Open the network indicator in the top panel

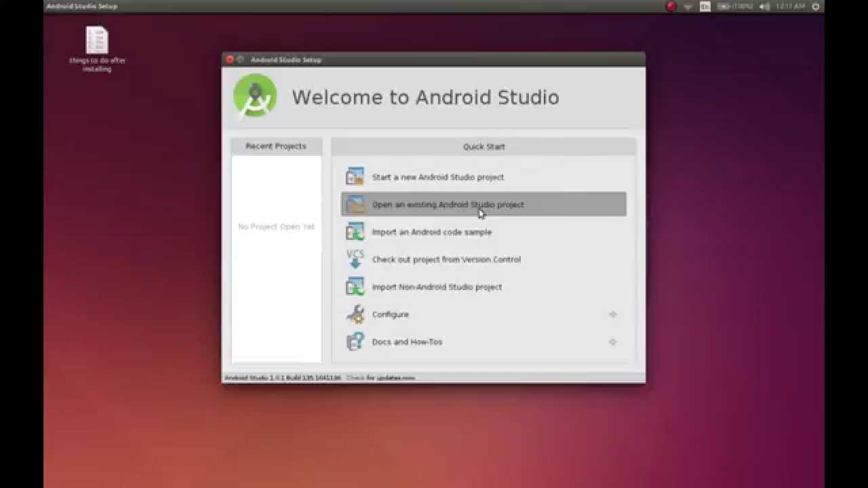pyautogui.click(x=688, y=6)
